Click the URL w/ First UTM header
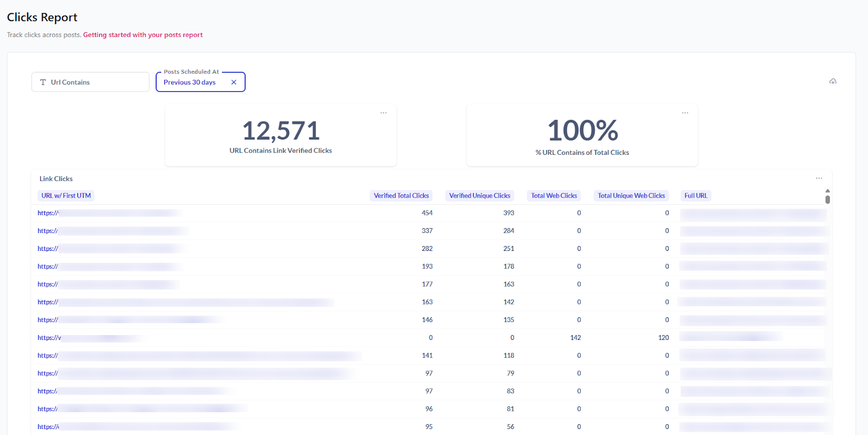The height and width of the screenshot is (435, 868). [x=66, y=196]
